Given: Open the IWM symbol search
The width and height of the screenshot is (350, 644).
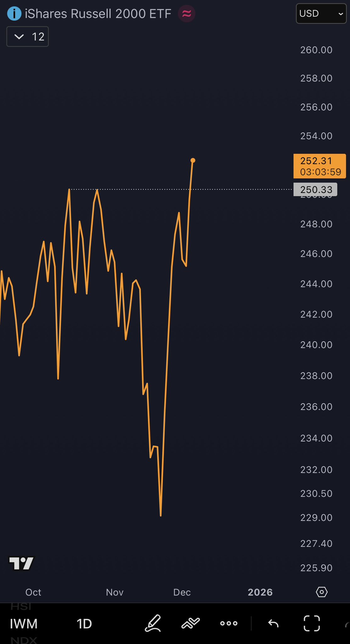Looking at the screenshot, I should [x=24, y=624].
